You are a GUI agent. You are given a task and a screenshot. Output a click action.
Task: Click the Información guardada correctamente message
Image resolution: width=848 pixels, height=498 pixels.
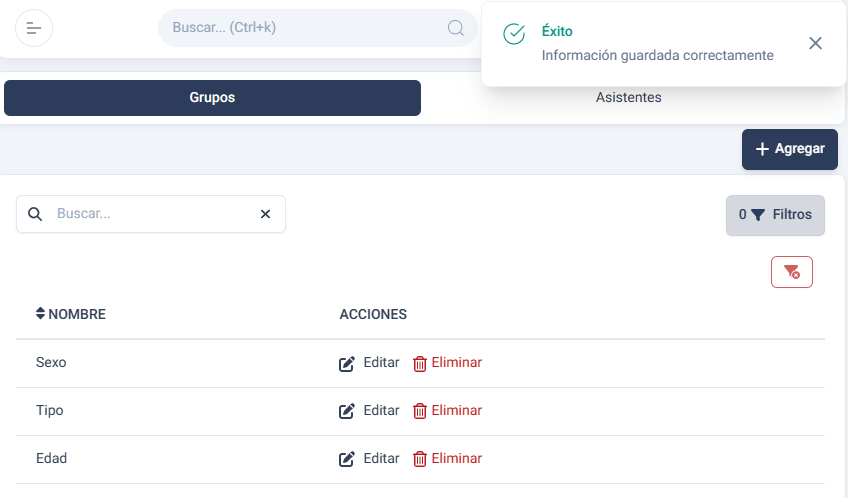tap(658, 56)
